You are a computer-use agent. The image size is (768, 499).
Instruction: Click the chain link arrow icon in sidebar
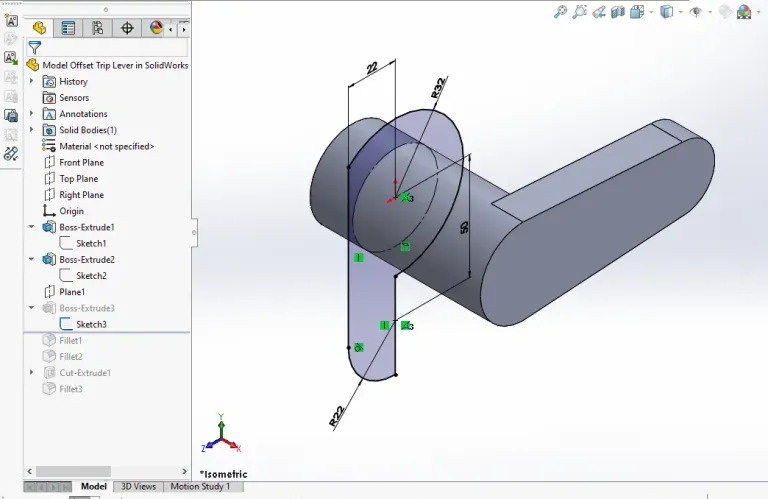(x=11, y=154)
